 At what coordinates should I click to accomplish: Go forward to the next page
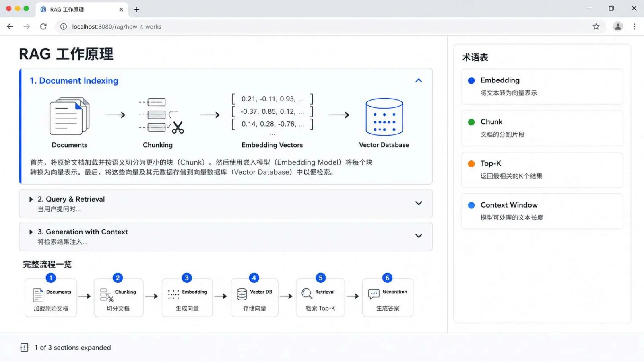[x=27, y=27]
